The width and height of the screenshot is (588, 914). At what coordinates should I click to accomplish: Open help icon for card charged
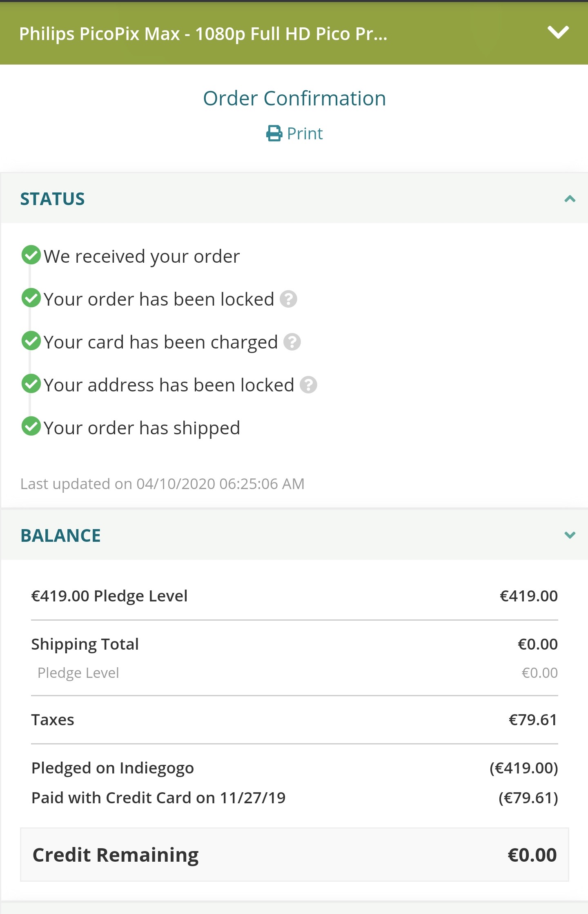pyautogui.click(x=292, y=342)
